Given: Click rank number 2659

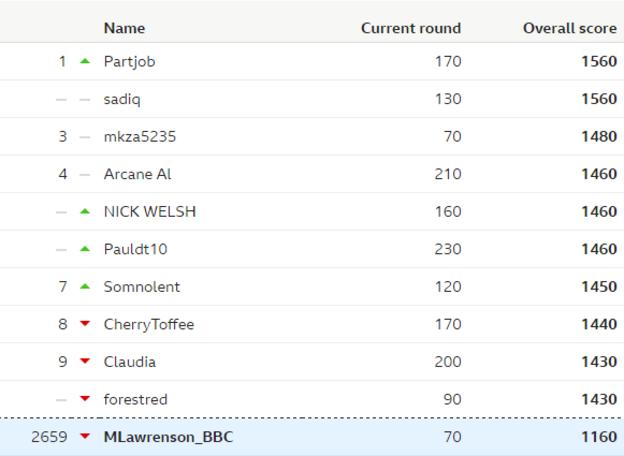Looking at the screenshot, I should pyautogui.click(x=49, y=437).
